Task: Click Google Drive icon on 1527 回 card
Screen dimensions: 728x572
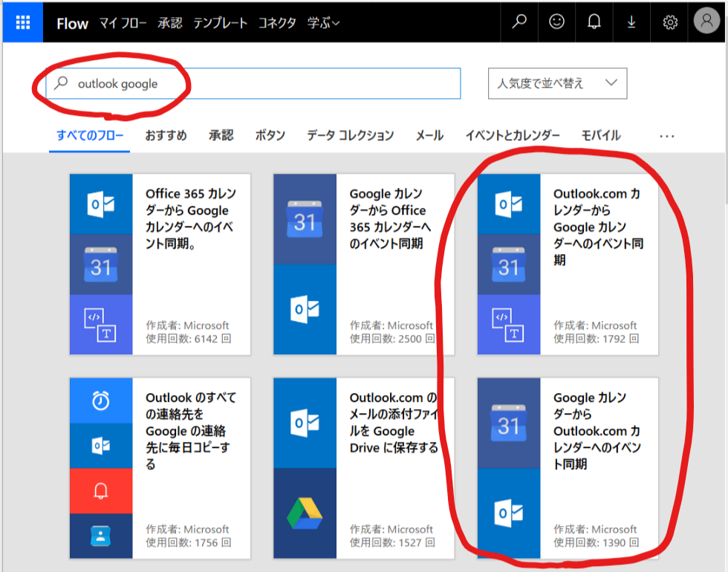Action: pos(305,513)
